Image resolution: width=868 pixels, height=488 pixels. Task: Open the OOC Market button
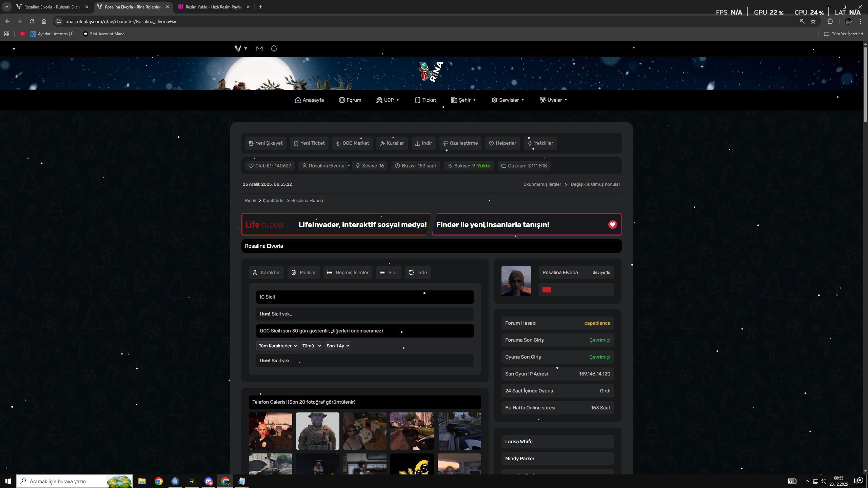tap(352, 143)
